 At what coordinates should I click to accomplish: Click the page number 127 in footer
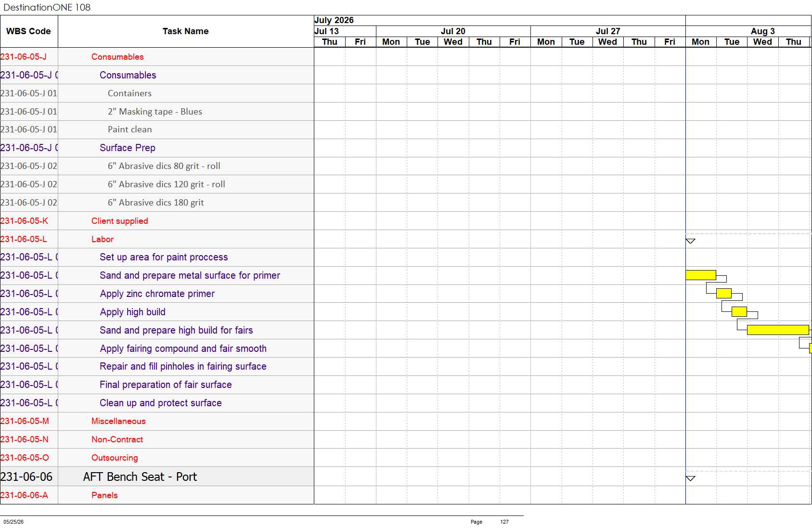tap(504, 522)
